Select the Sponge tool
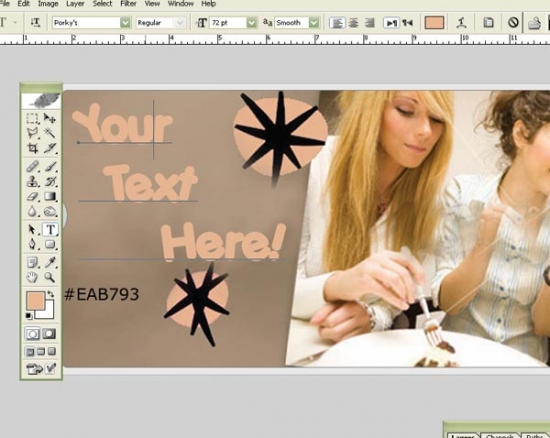Image resolution: width=550 pixels, height=438 pixels. point(50,211)
